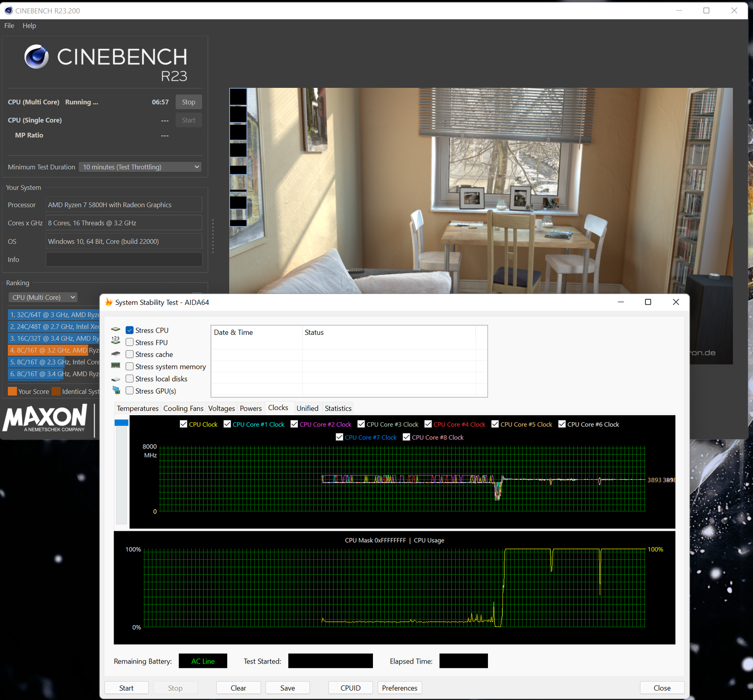The image size is (753, 700).
Task: Open the CPUID panel in AIDA64
Action: coord(351,688)
